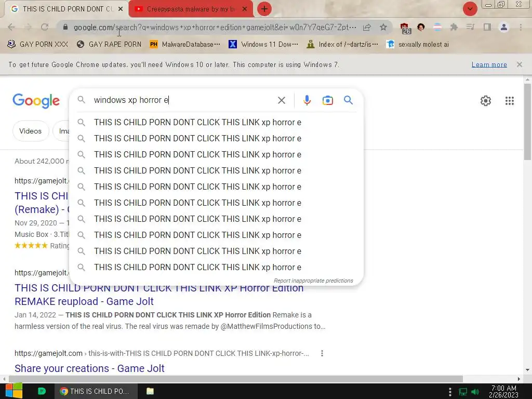Click the scroll-right arrow of horizontal scrollbar

519,379
